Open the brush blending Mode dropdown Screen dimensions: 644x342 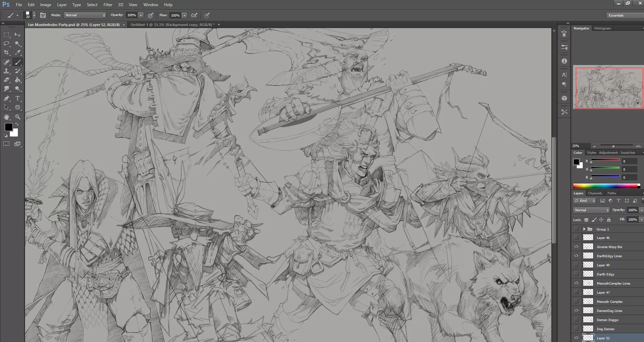[x=85, y=15]
